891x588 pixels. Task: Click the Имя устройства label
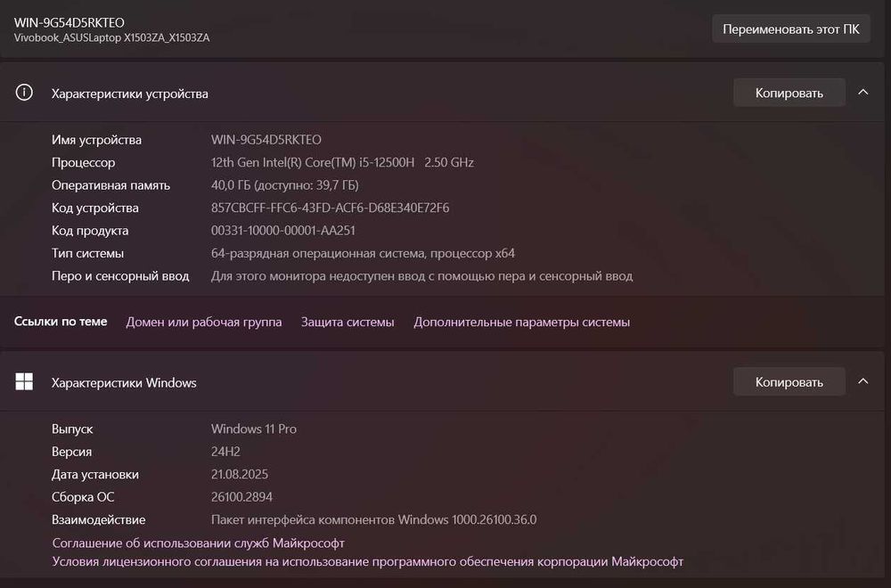[96, 139]
